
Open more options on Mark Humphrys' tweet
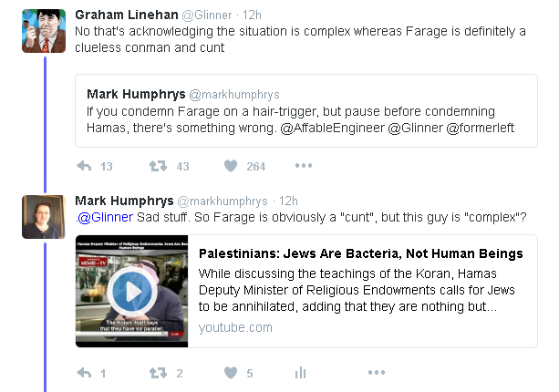(377, 373)
